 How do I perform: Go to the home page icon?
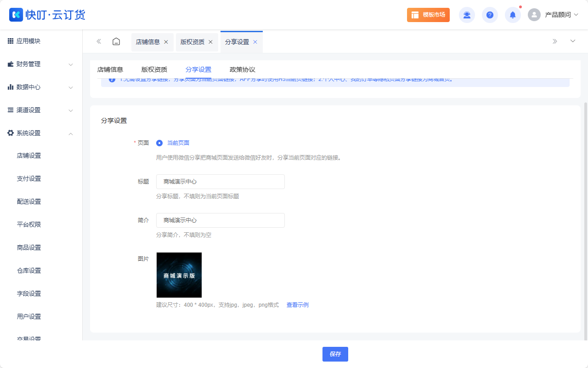[116, 41]
